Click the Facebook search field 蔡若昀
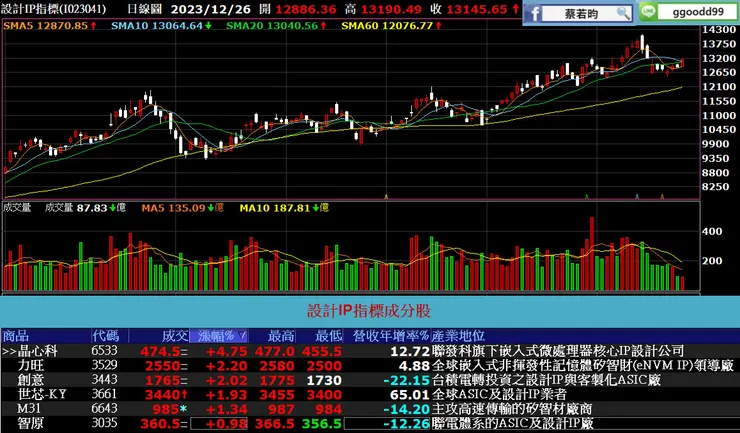The width and height of the screenshot is (740, 433). coord(581,14)
